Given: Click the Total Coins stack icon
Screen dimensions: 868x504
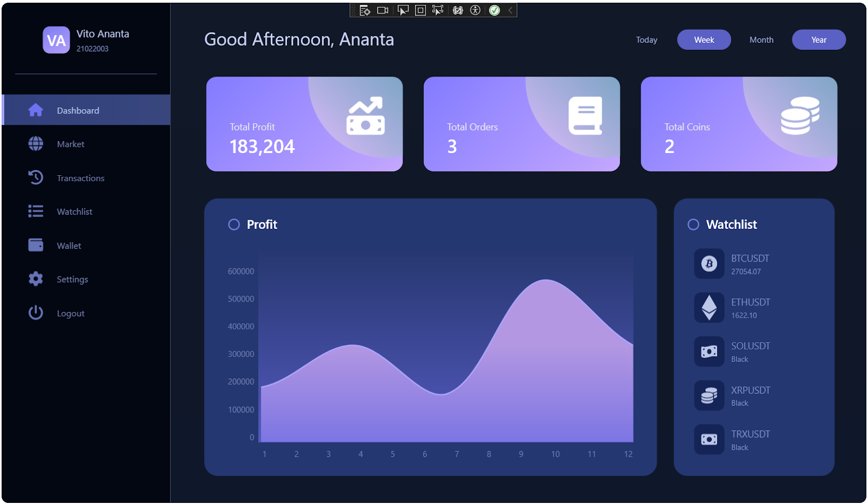Looking at the screenshot, I should 800,116.
